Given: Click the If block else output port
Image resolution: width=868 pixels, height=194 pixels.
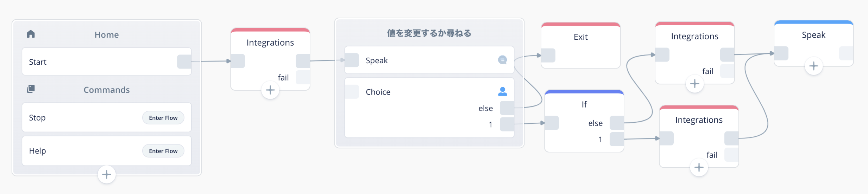Looking at the screenshot, I should [x=617, y=123].
